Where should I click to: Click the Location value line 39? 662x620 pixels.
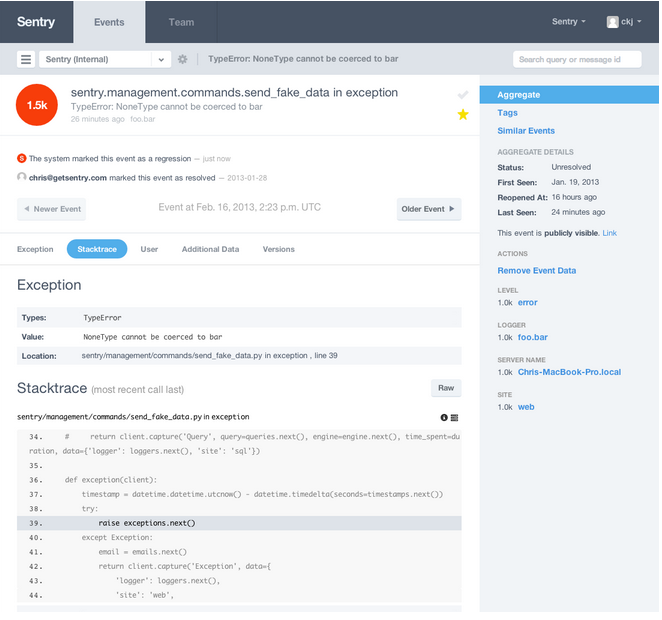pos(209,355)
